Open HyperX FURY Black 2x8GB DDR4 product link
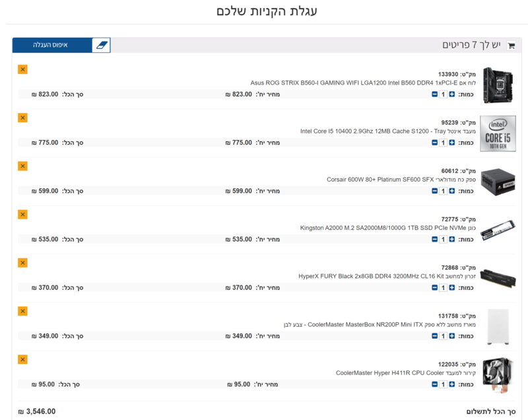This screenshot has width=528, height=420. 387,276
